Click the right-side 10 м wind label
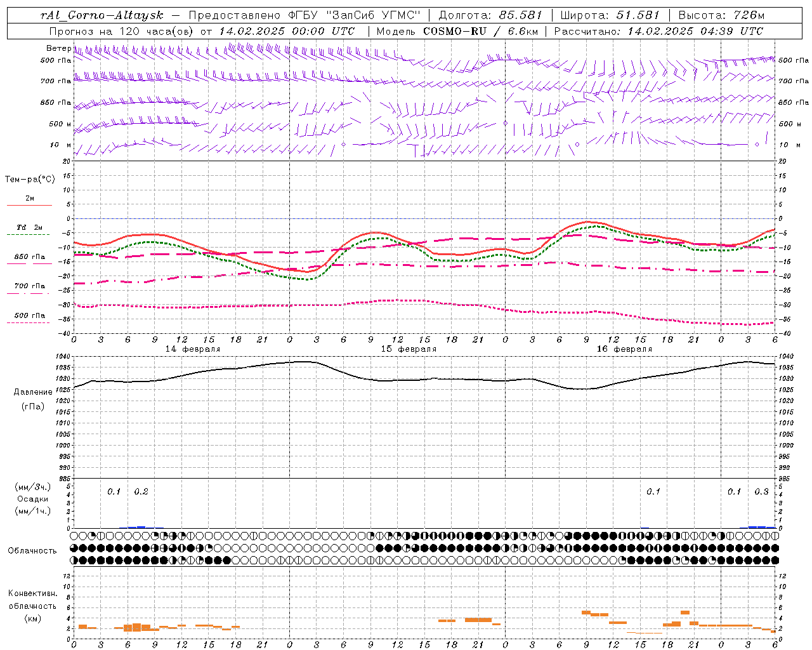This screenshot has height=650, width=812. click(789, 145)
